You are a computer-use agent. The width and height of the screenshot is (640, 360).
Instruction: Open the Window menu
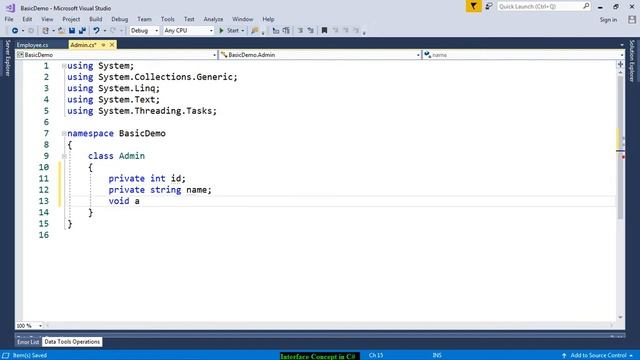[242, 19]
